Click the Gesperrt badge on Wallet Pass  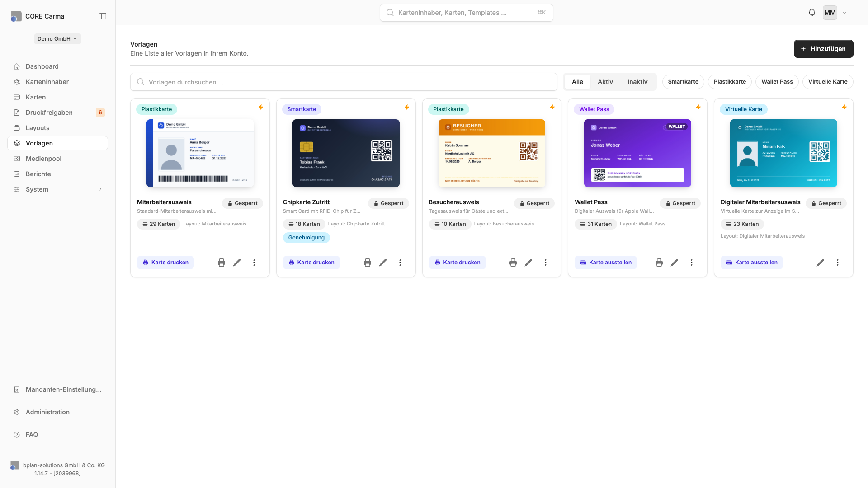(x=680, y=203)
